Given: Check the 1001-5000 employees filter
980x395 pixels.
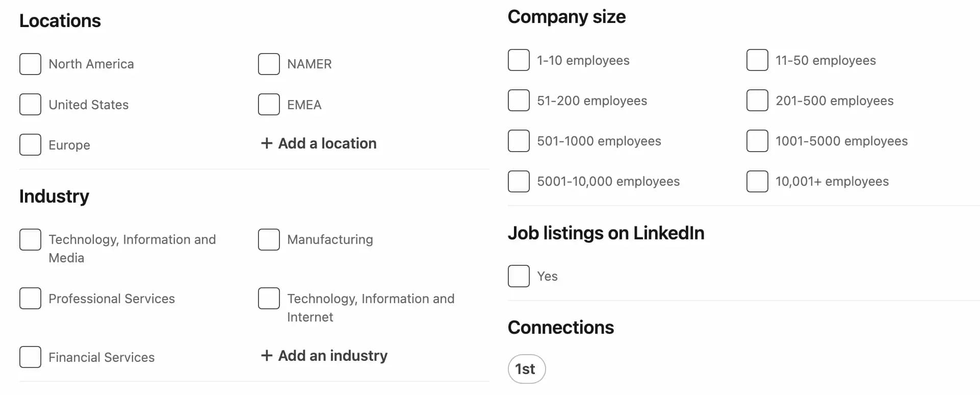Looking at the screenshot, I should click(x=757, y=141).
